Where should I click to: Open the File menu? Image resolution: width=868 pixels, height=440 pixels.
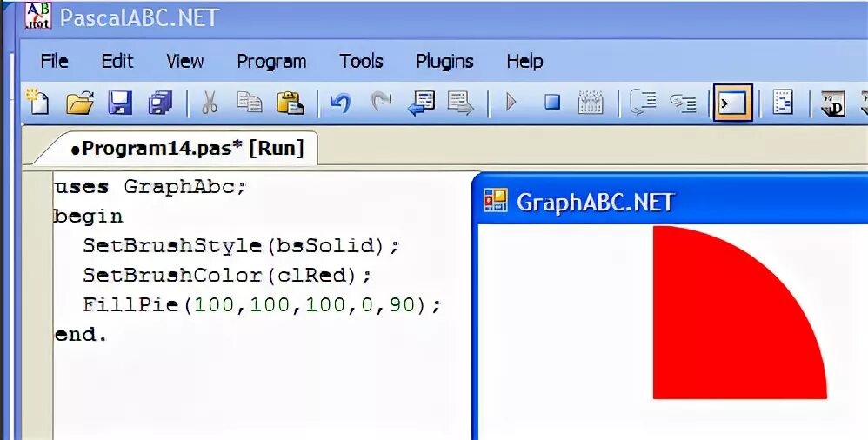coord(54,61)
